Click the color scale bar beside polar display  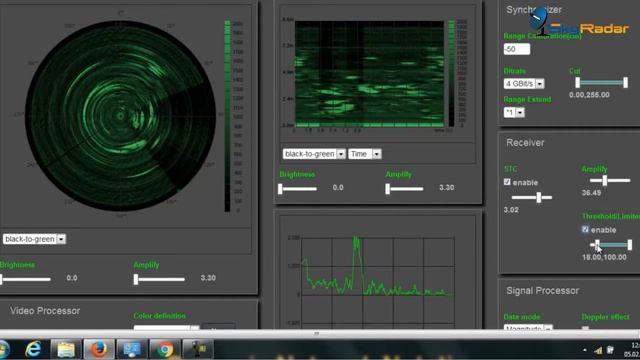point(227,116)
